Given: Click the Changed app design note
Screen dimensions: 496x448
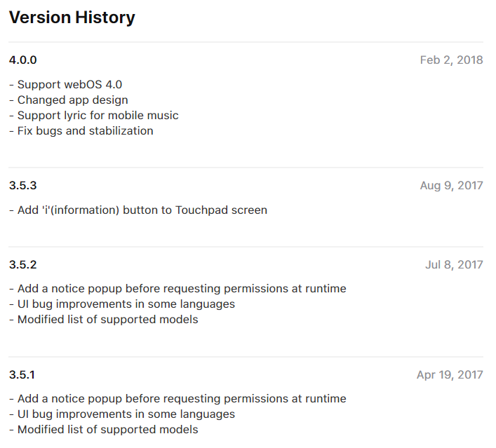Looking at the screenshot, I should (x=69, y=100).
